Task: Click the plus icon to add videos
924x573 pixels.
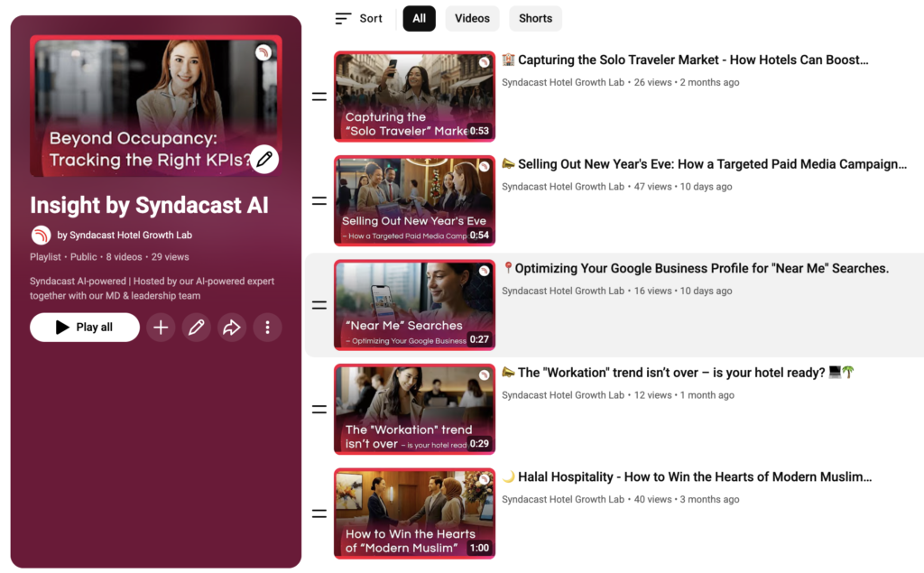Action: (161, 328)
